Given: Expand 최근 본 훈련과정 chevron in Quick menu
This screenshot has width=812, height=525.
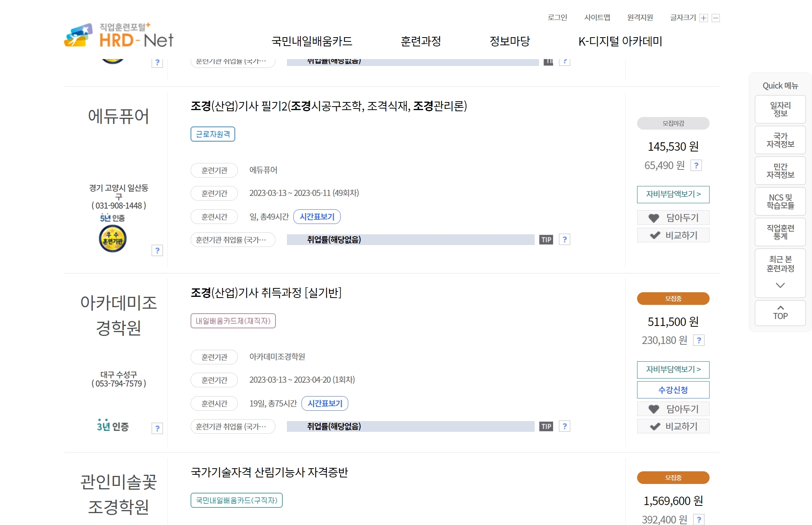Looking at the screenshot, I should [x=780, y=285].
